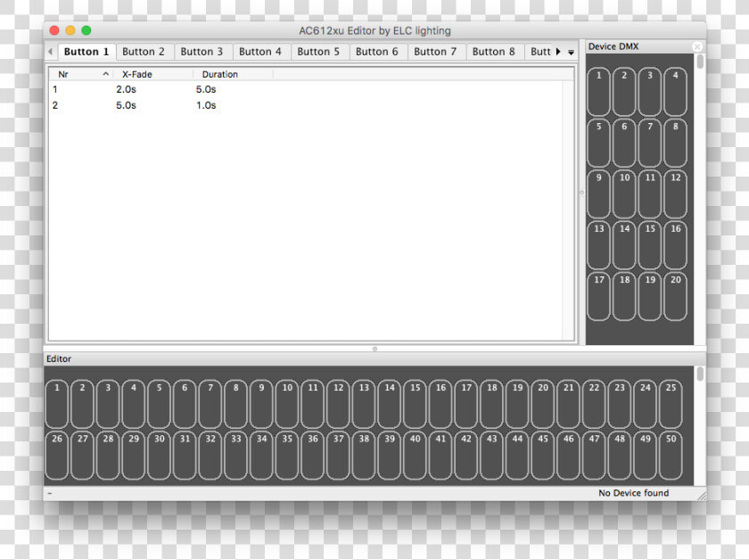The height and width of the screenshot is (560, 749).
Task: Switch to the Button 1 tab
Action: pos(86,52)
